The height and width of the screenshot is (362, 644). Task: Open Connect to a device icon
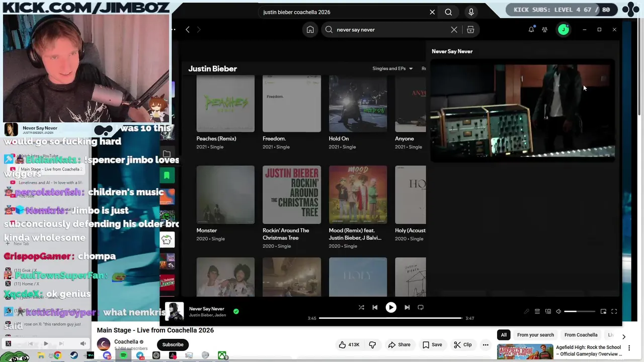(548, 311)
